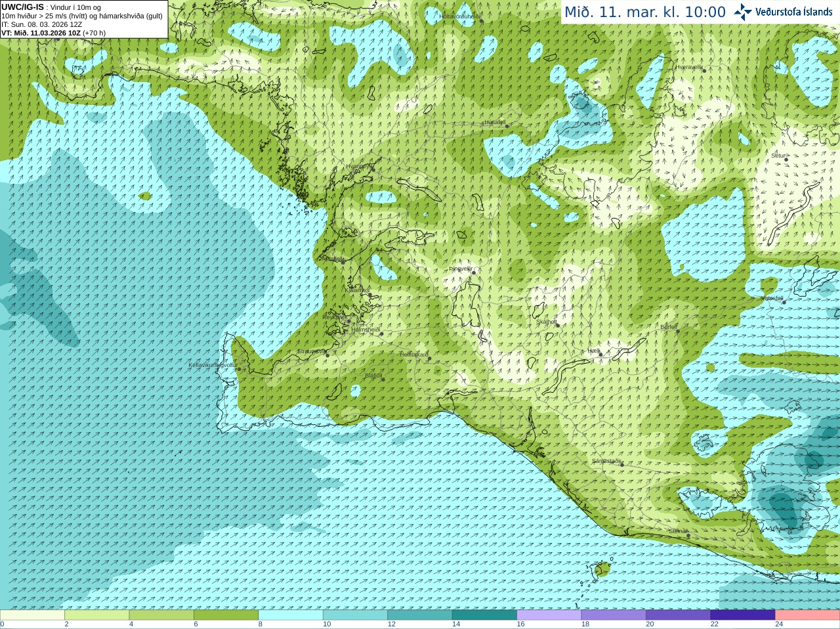Click the Kjalarnes station label
This screenshot has height=629, width=840.
(357, 290)
